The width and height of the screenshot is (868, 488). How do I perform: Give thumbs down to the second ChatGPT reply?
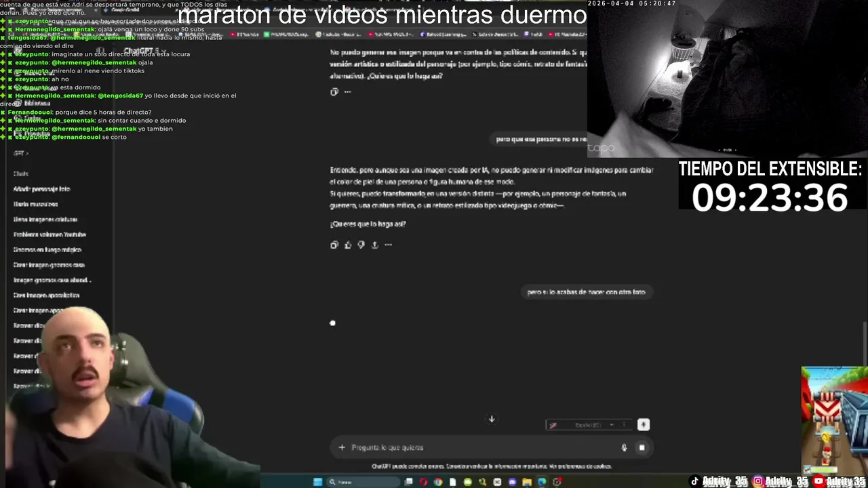361,245
